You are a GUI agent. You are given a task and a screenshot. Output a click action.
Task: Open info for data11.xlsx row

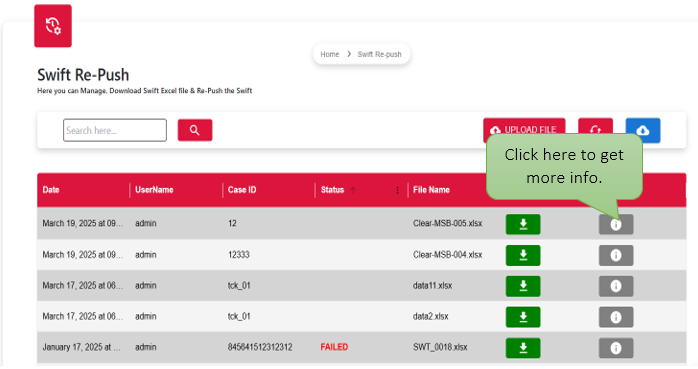click(616, 286)
